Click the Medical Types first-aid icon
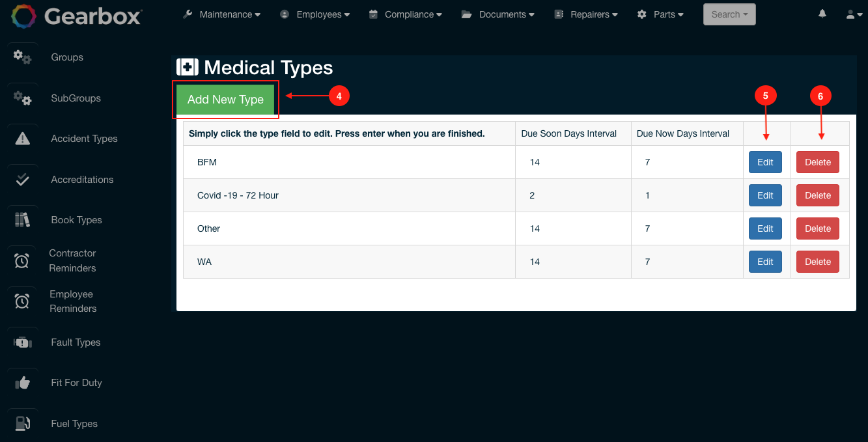The width and height of the screenshot is (868, 442). [x=188, y=67]
